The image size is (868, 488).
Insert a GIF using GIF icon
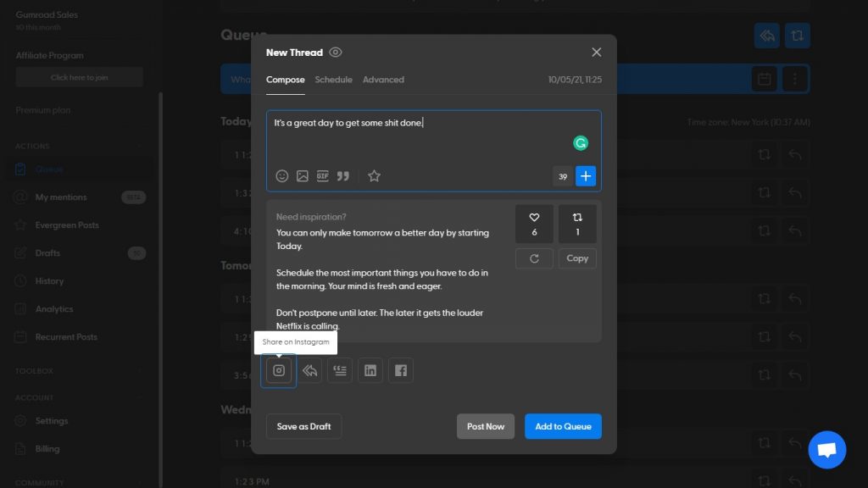pyautogui.click(x=323, y=176)
